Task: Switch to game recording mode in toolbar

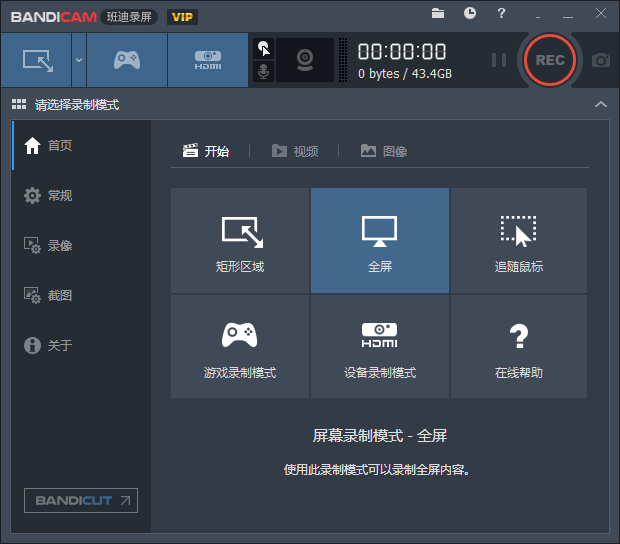Action: [x=126, y=60]
